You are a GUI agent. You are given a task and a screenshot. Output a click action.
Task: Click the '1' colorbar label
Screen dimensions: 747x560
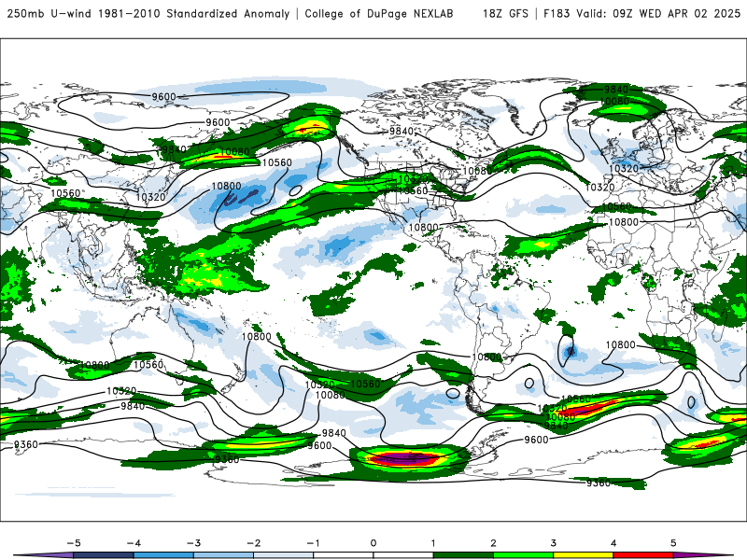click(433, 543)
